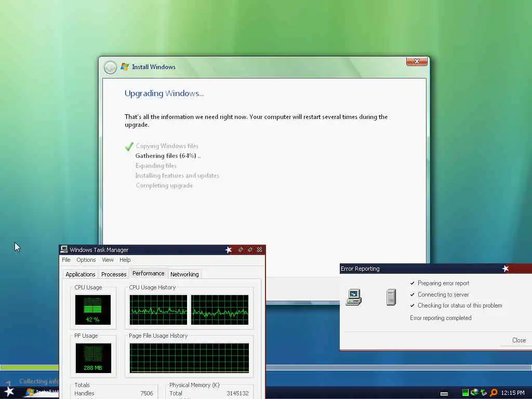532x399 pixels.
Task: Click the checkmark beside Checking for status
Action: (412, 305)
